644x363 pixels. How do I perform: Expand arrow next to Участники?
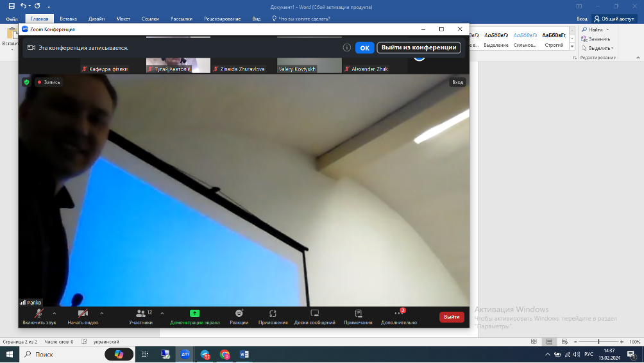(162, 313)
